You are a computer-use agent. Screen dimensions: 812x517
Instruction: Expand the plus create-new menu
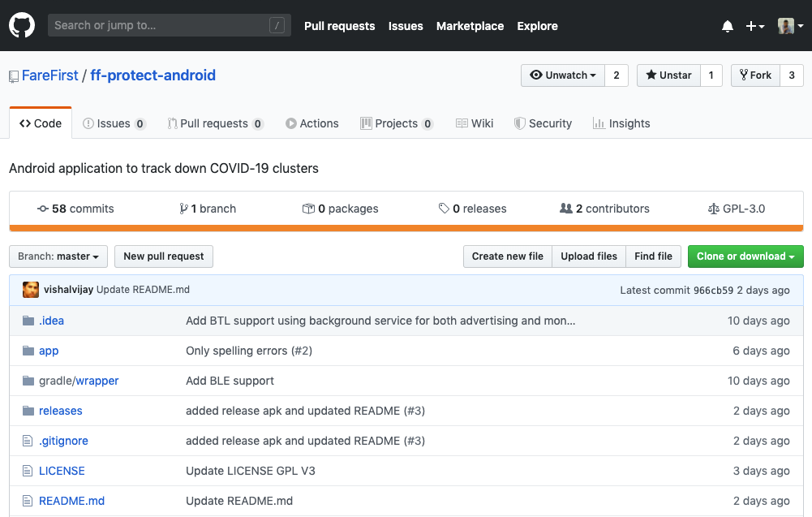click(754, 26)
